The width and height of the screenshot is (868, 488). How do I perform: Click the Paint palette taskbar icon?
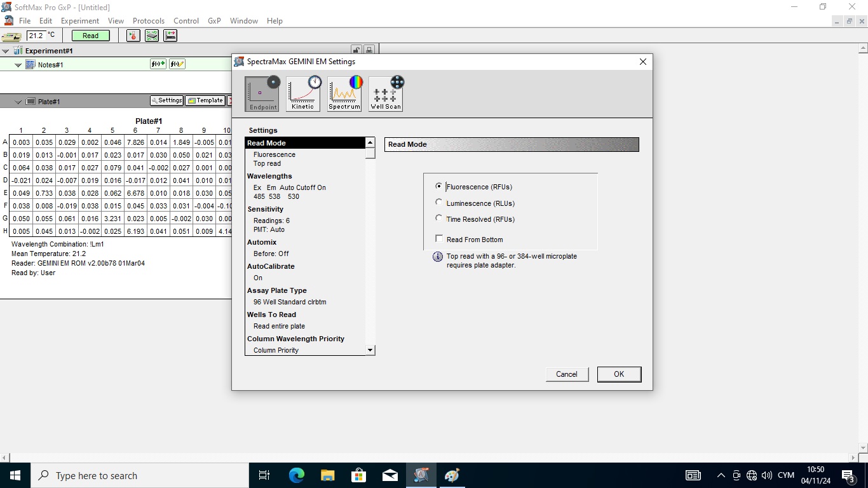(x=452, y=475)
